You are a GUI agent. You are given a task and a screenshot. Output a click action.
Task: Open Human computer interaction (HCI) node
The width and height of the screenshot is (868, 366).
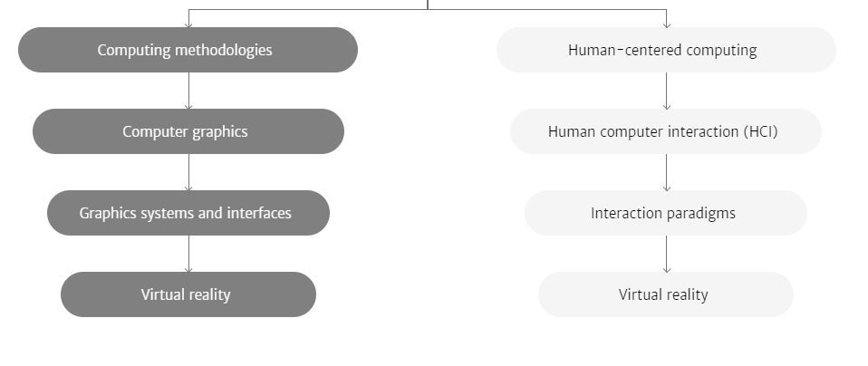pos(666,131)
